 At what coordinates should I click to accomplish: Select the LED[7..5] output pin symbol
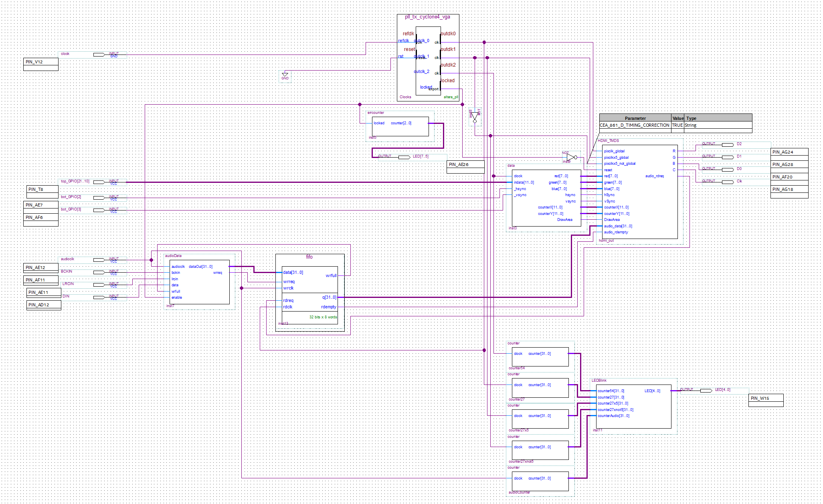click(x=404, y=157)
